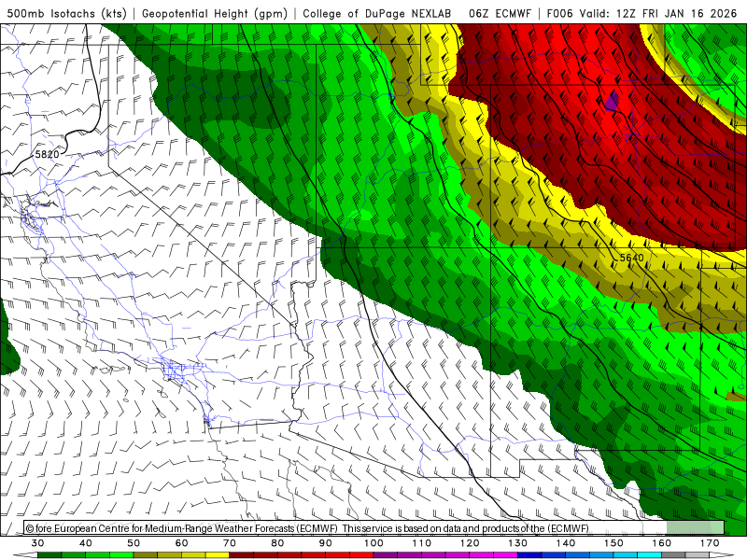Click the "Geopotential Height (gpm)" header text
Image resolution: width=747 pixels, height=560 pixels.
pyautogui.click(x=215, y=13)
